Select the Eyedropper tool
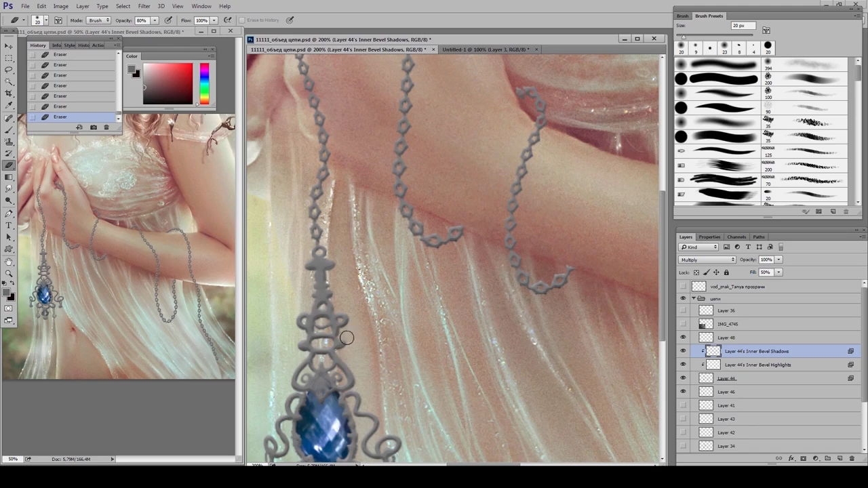Screen dimensions: 868x488 click(9, 106)
